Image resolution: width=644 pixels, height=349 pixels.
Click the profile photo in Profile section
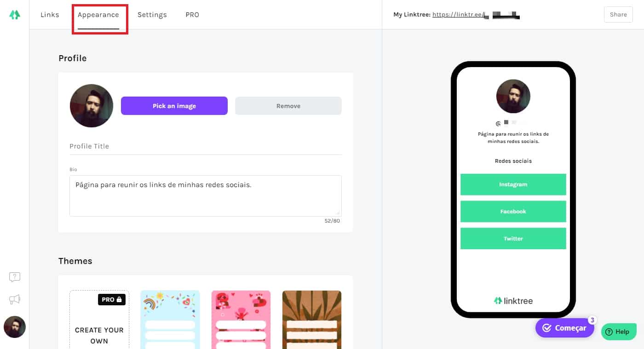click(x=92, y=106)
